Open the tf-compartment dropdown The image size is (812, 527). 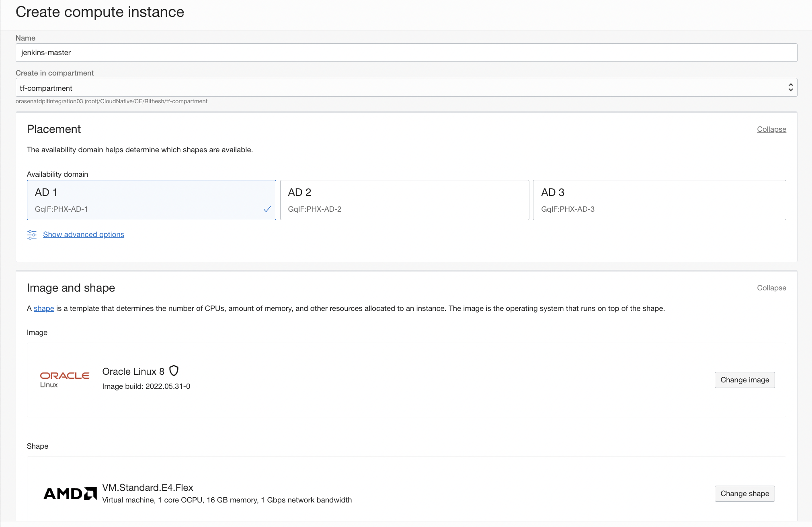coord(407,87)
